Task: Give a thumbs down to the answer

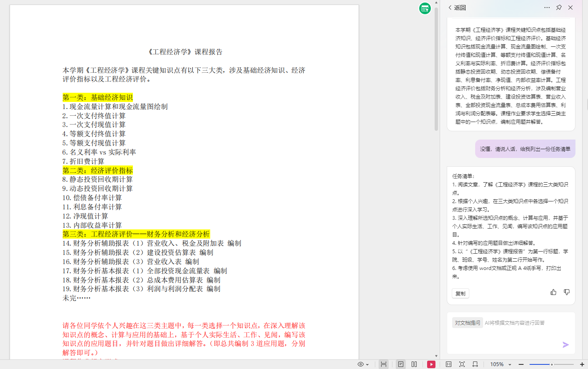Action: pos(567,292)
